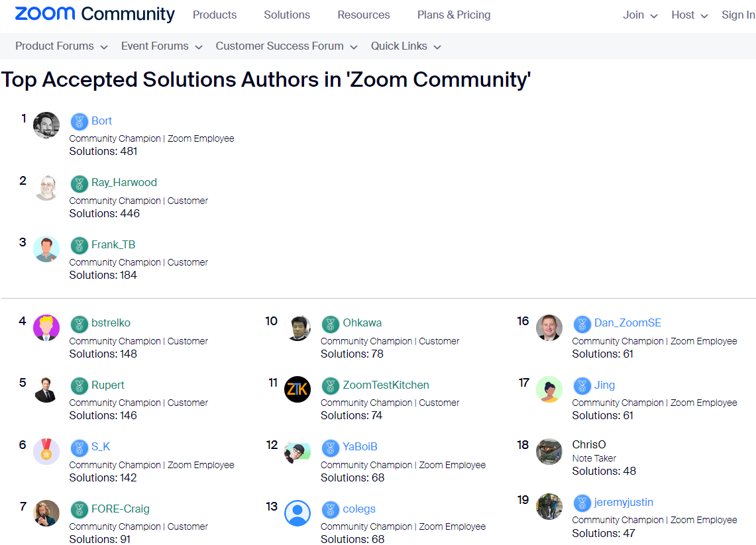The height and width of the screenshot is (545, 756).
Task: Open colegs' default user avatar
Action: coord(297,513)
